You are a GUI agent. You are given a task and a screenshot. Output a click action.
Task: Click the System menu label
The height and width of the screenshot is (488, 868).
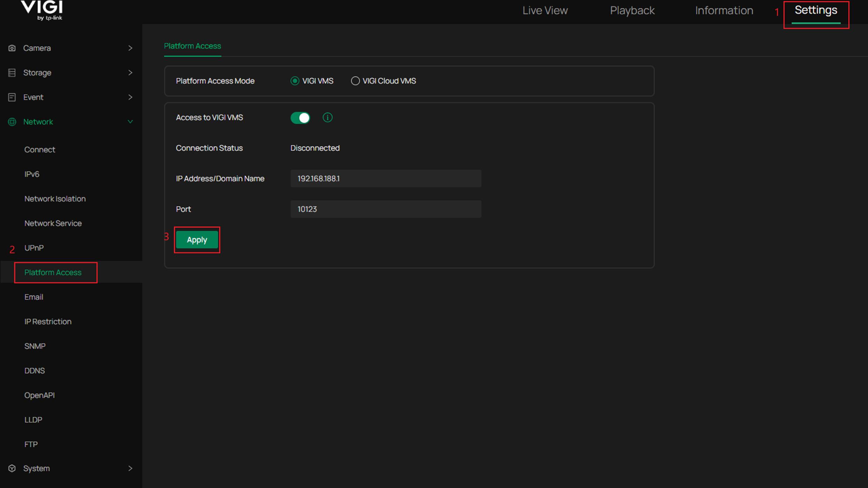tap(37, 468)
